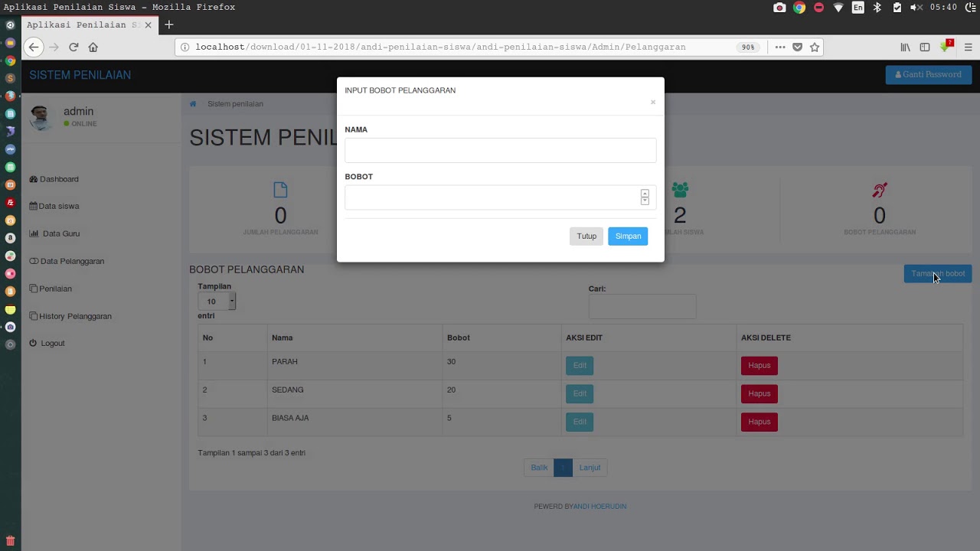Click the site information icon in the address bar

tap(185, 47)
